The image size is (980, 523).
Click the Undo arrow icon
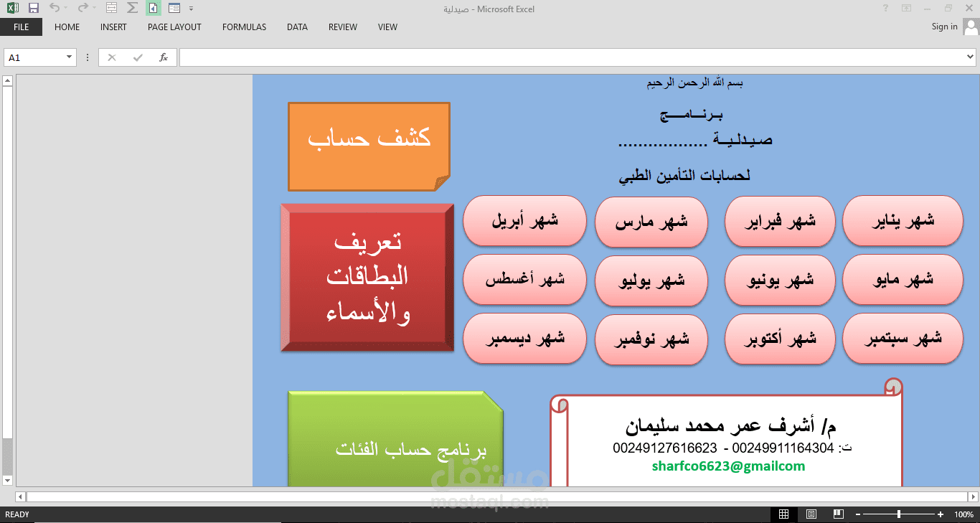[x=55, y=9]
